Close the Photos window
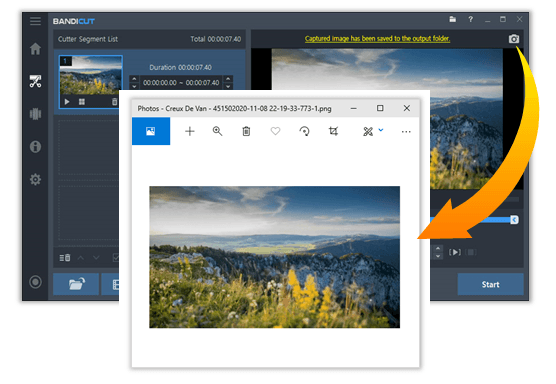This screenshot has width=556, height=384. click(x=407, y=108)
